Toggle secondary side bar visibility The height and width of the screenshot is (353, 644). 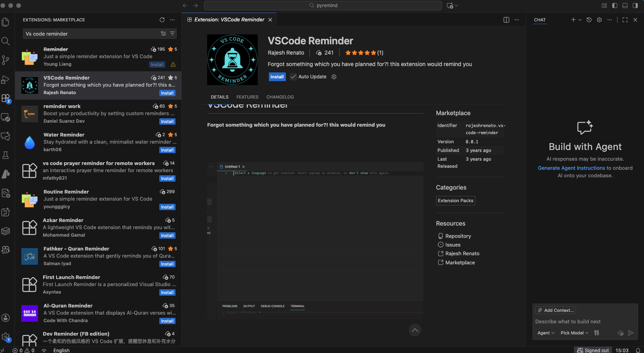point(635,6)
